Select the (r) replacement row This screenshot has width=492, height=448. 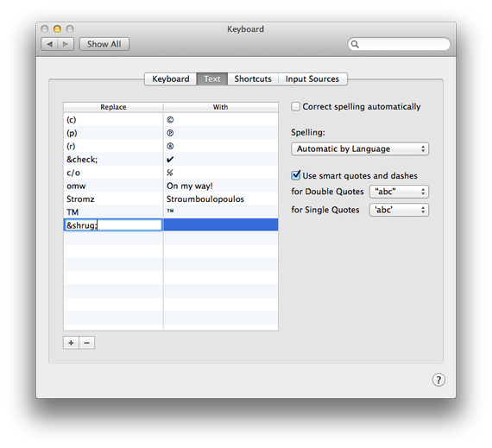171,146
